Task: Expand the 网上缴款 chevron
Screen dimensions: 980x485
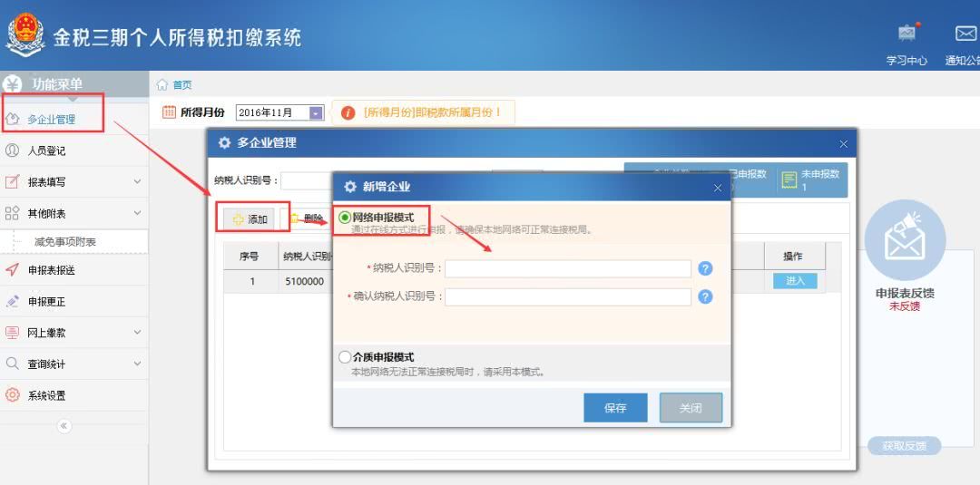Action: click(138, 333)
